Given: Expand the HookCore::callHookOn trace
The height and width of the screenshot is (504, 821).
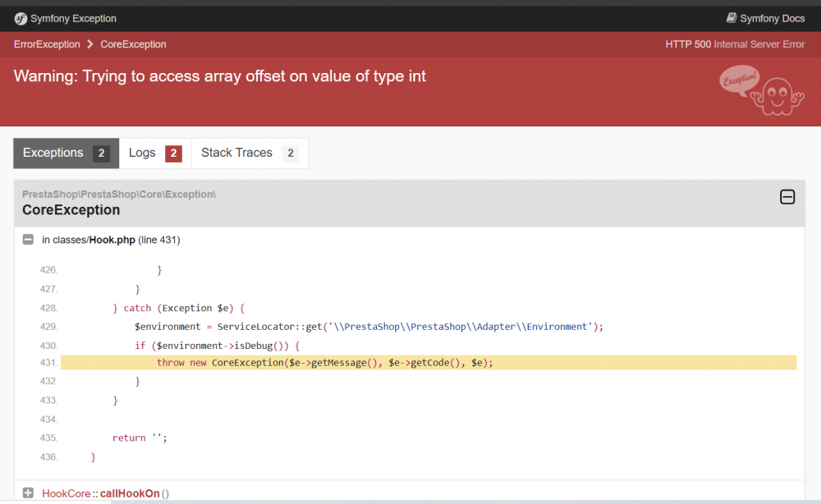Looking at the screenshot, I should [28, 493].
